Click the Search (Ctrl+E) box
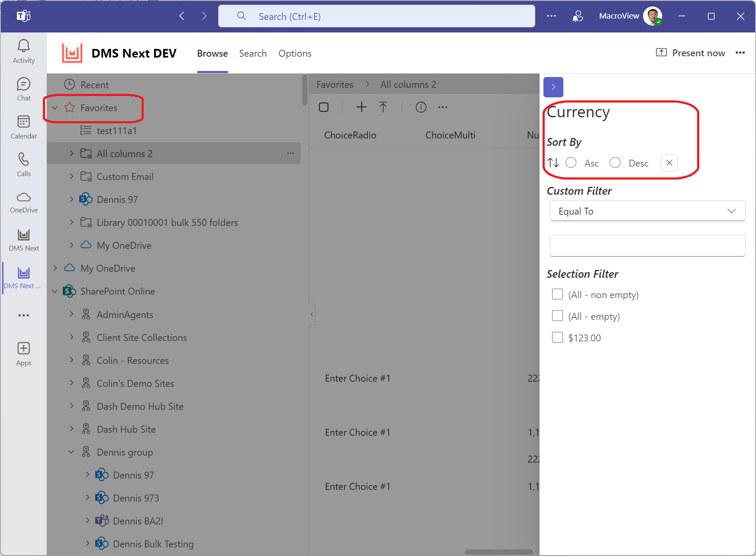The height and width of the screenshot is (556, 756). click(377, 16)
